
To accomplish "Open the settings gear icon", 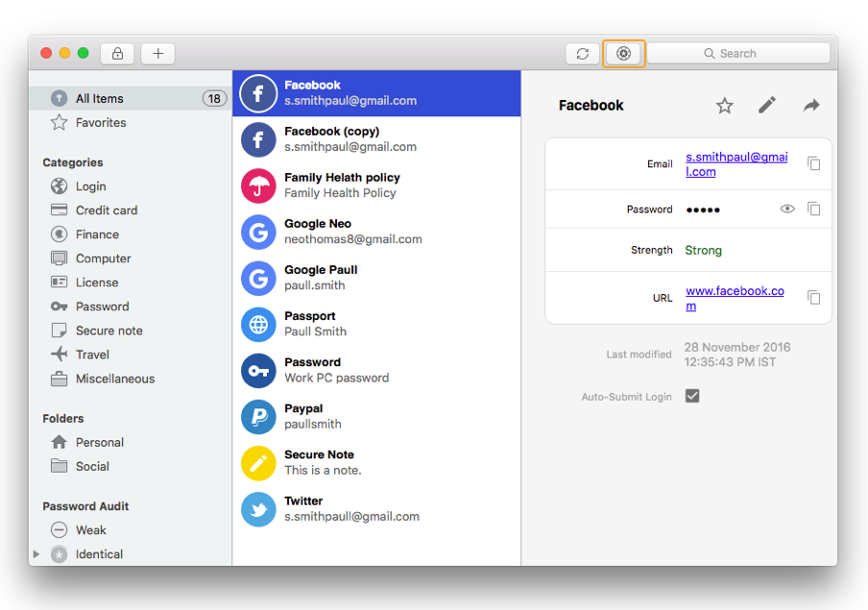I will 623,53.
